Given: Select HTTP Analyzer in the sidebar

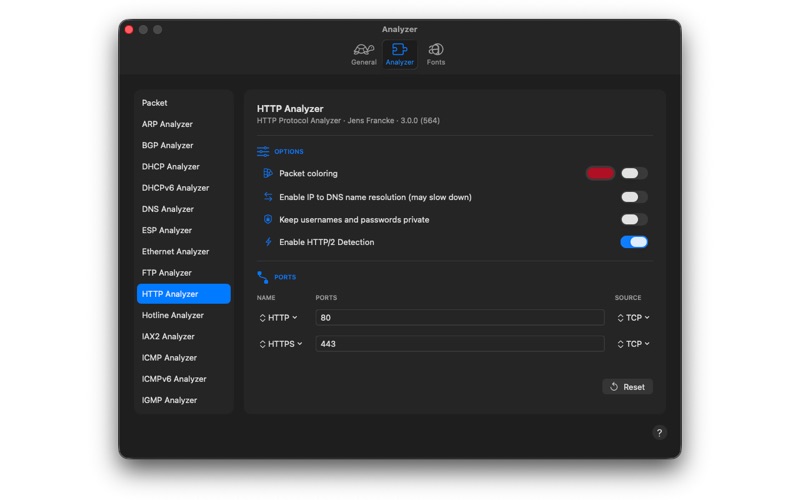Looking at the screenshot, I should tap(184, 294).
